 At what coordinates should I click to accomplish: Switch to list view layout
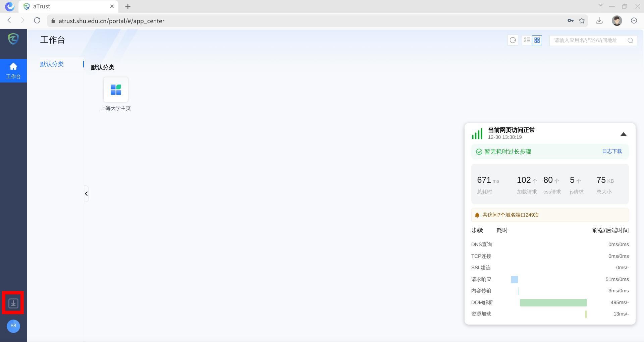click(x=527, y=40)
